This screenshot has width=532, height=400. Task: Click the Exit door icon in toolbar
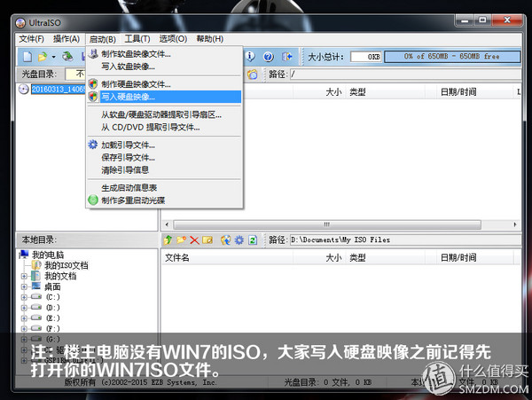click(287, 56)
